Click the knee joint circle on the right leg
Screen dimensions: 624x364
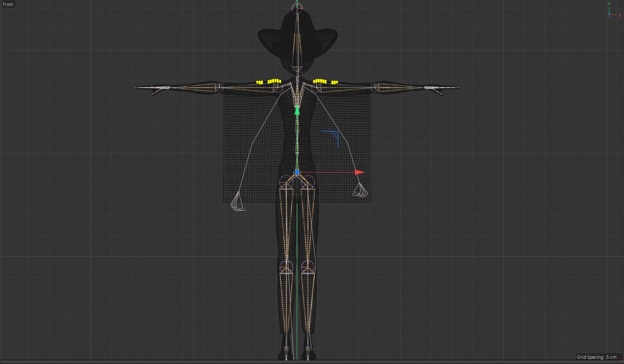[308, 267]
